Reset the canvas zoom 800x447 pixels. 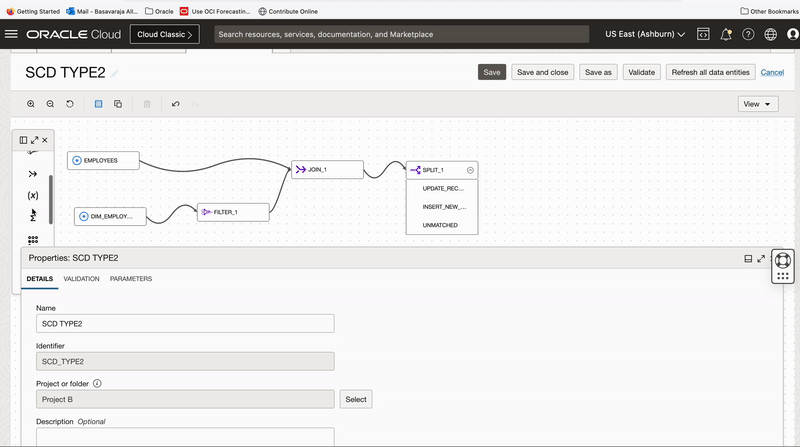tap(70, 104)
